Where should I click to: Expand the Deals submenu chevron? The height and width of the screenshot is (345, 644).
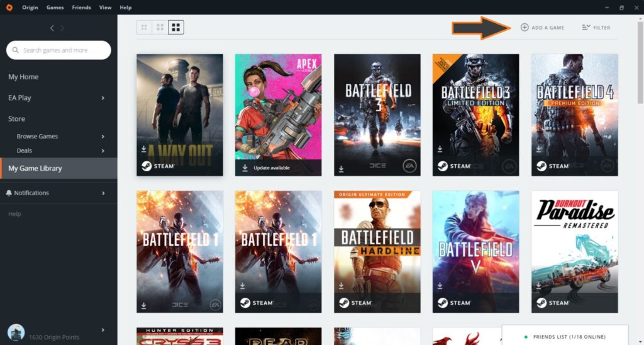(103, 151)
